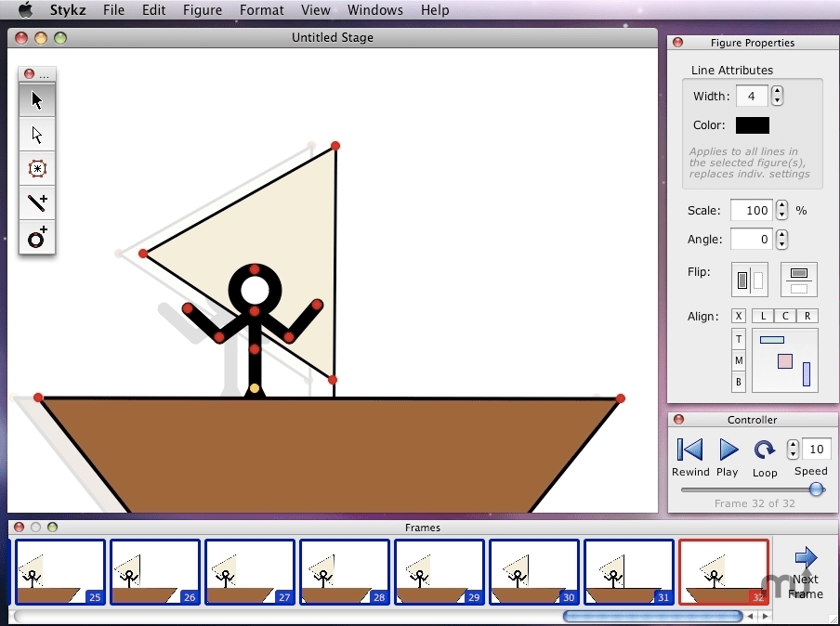Flip the figure horizontally

[x=749, y=280]
